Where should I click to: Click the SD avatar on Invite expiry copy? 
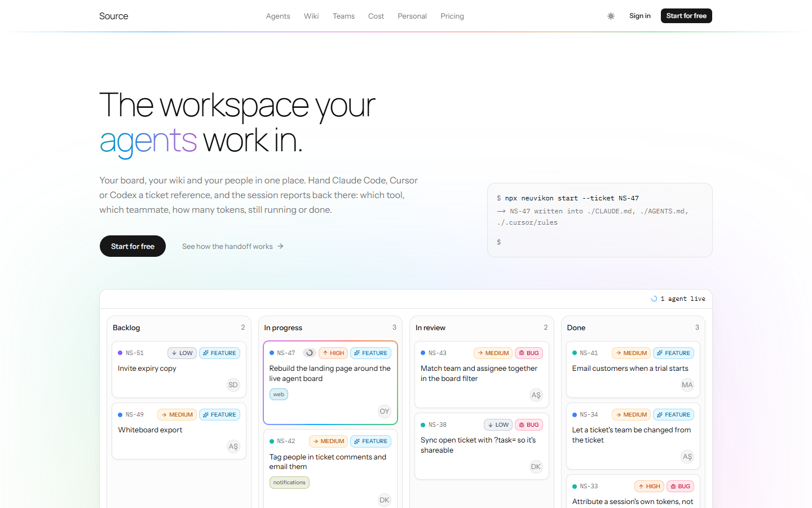point(233,385)
